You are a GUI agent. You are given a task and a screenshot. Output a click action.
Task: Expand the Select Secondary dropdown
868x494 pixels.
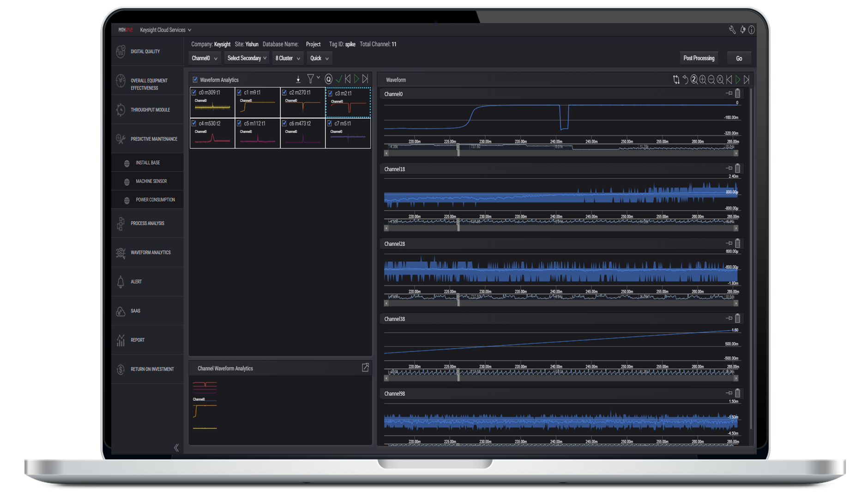[247, 58]
